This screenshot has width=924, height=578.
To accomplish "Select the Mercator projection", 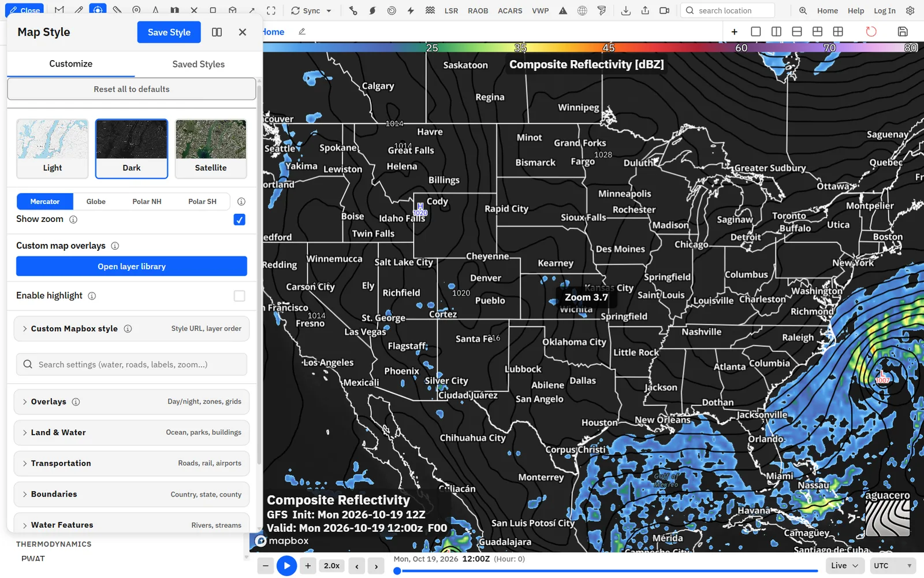I will tap(45, 201).
